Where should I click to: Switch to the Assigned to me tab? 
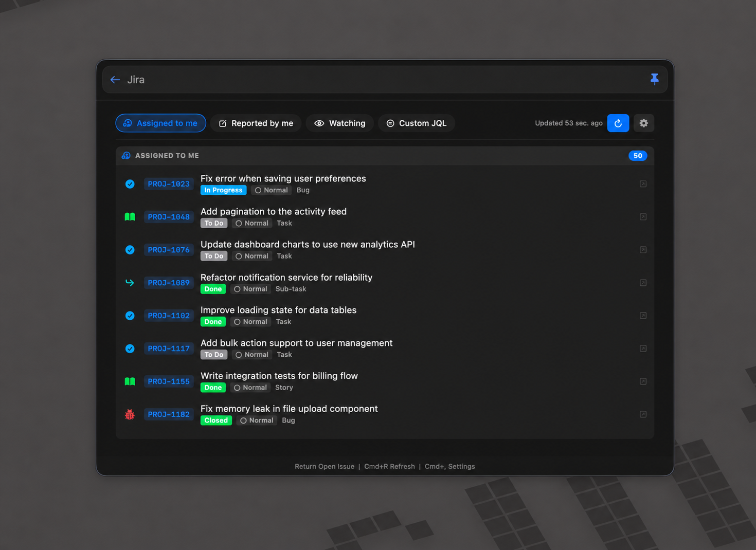coord(160,123)
